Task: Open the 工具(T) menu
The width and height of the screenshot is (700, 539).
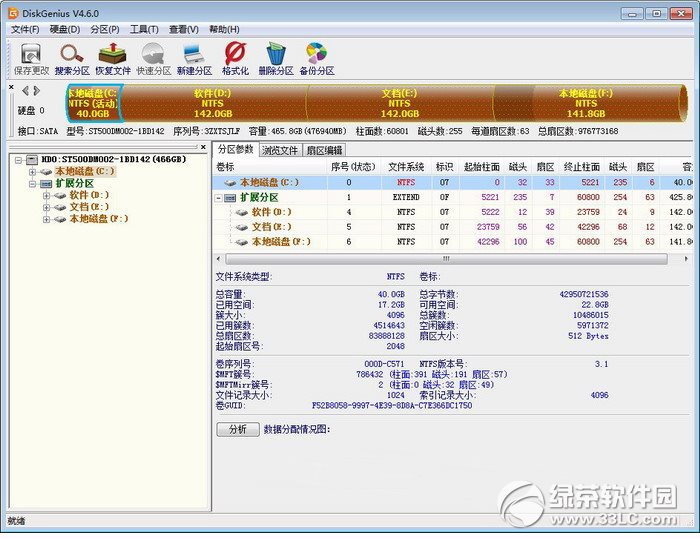Action: (x=144, y=29)
